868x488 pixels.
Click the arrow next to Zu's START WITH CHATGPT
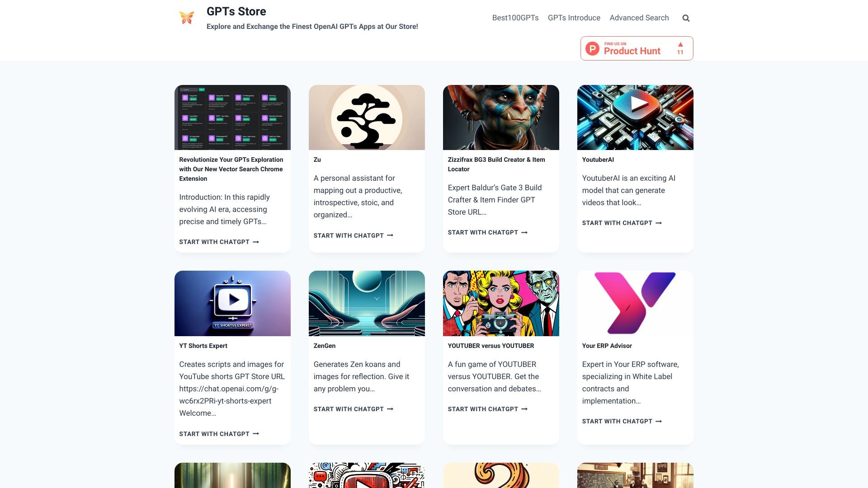click(x=389, y=235)
